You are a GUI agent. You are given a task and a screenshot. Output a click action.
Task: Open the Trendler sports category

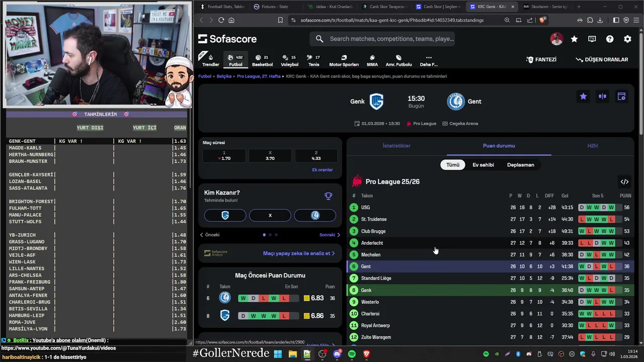pyautogui.click(x=210, y=60)
